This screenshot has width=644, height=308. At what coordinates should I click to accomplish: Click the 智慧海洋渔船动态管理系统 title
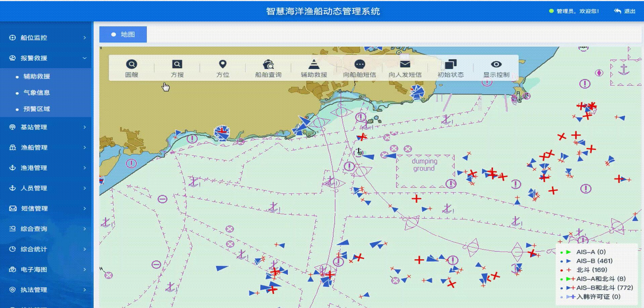pyautogui.click(x=323, y=11)
